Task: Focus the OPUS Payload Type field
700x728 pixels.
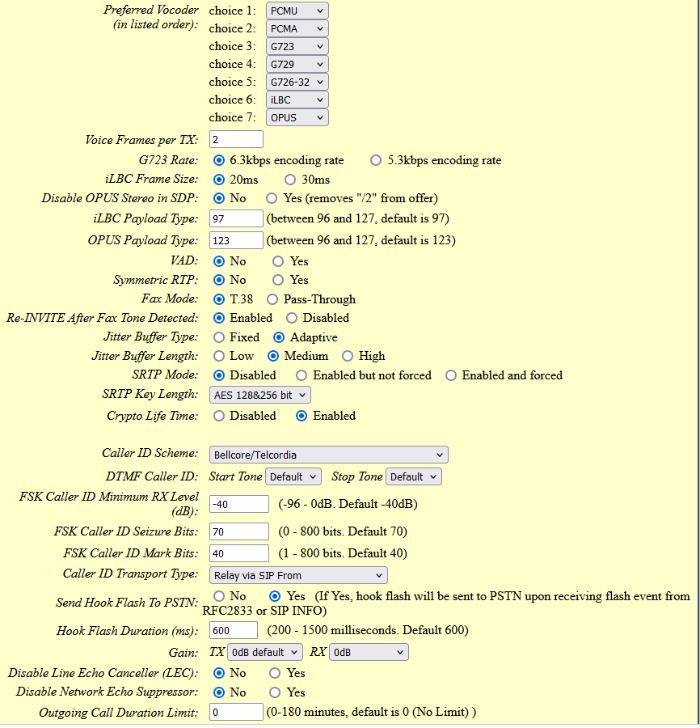Action: tap(236, 240)
